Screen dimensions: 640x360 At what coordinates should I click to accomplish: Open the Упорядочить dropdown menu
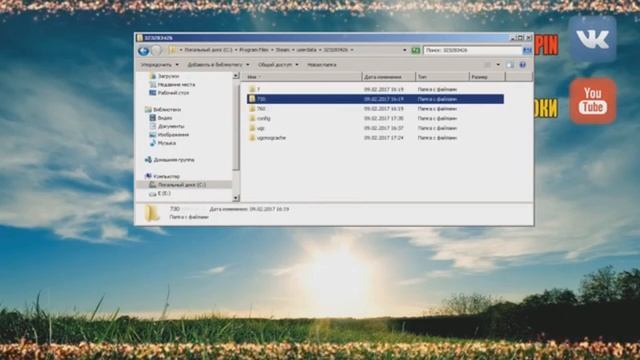click(x=160, y=65)
